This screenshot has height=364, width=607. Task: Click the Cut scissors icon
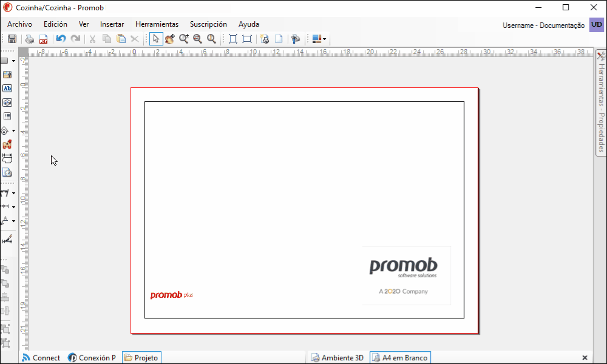click(x=92, y=39)
